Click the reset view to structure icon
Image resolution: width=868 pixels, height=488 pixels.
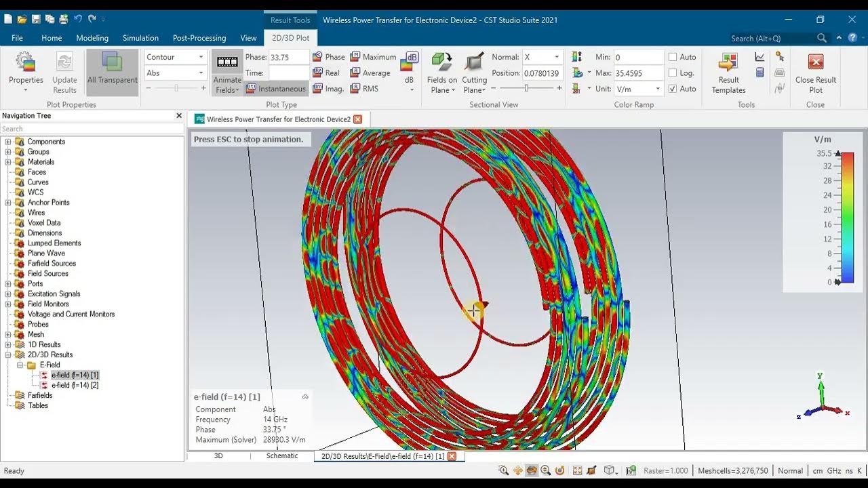click(x=578, y=470)
